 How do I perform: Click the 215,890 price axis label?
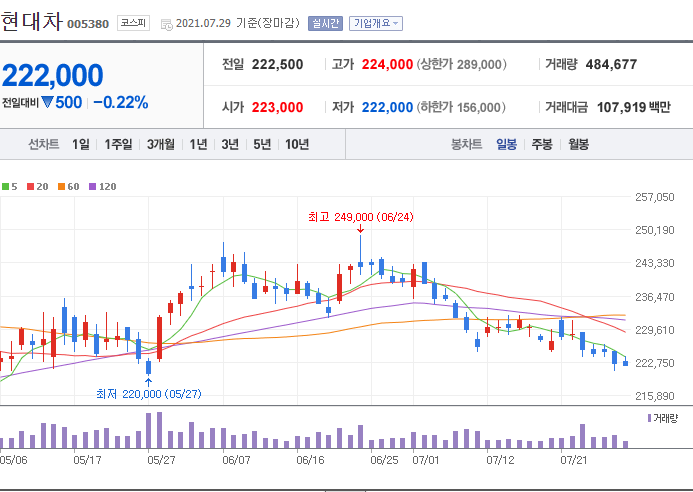point(655,396)
